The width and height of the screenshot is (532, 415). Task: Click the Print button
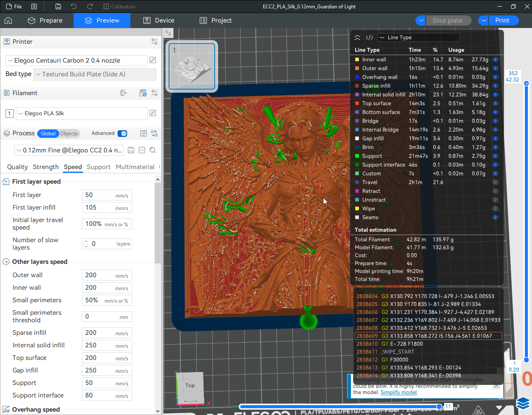(502, 20)
